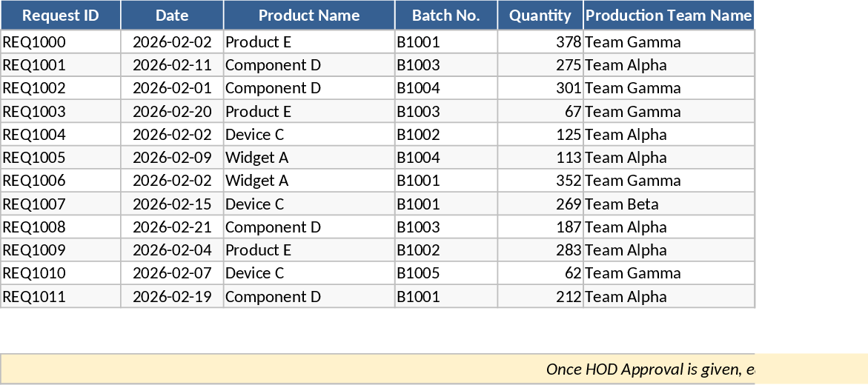Select the quantity value 67
This screenshot has height=385, width=868.
click(540, 112)
